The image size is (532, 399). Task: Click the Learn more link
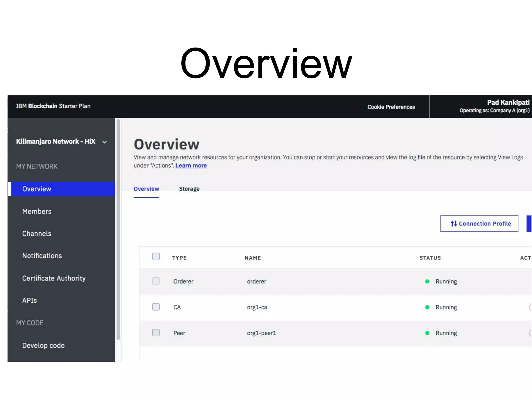[x=191, y=165]
